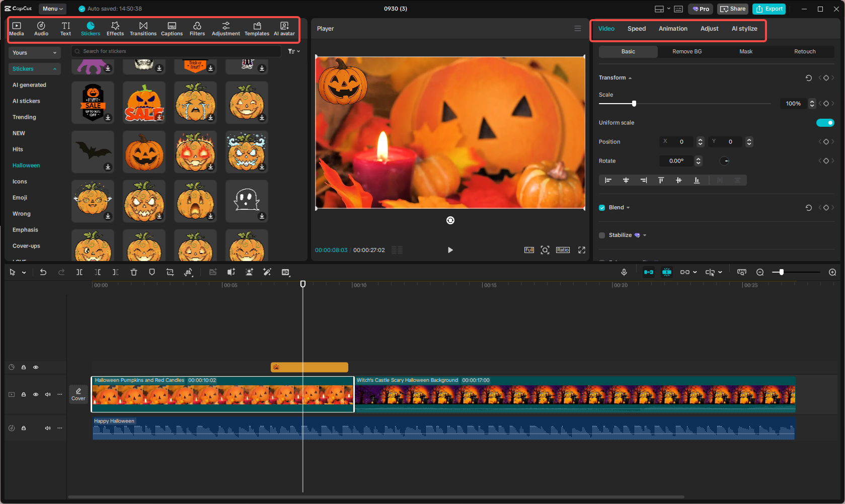
Task: Hide the video track with the eye toggle
Action: [x=36, y=394]
